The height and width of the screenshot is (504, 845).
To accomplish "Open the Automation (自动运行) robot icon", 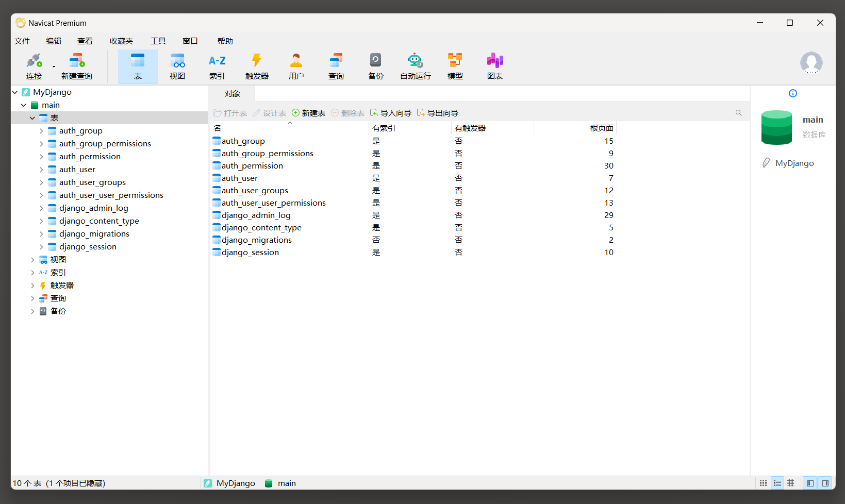I will point(416,66).
